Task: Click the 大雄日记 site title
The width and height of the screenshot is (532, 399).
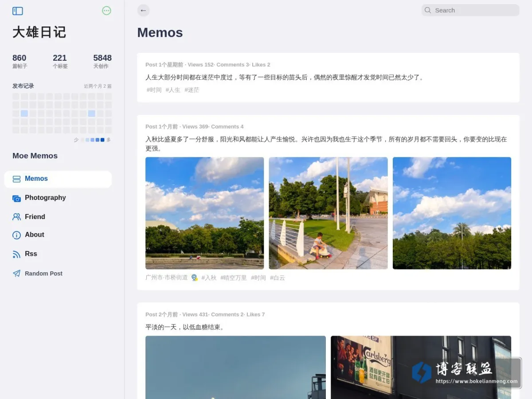Action: (39, 32)
